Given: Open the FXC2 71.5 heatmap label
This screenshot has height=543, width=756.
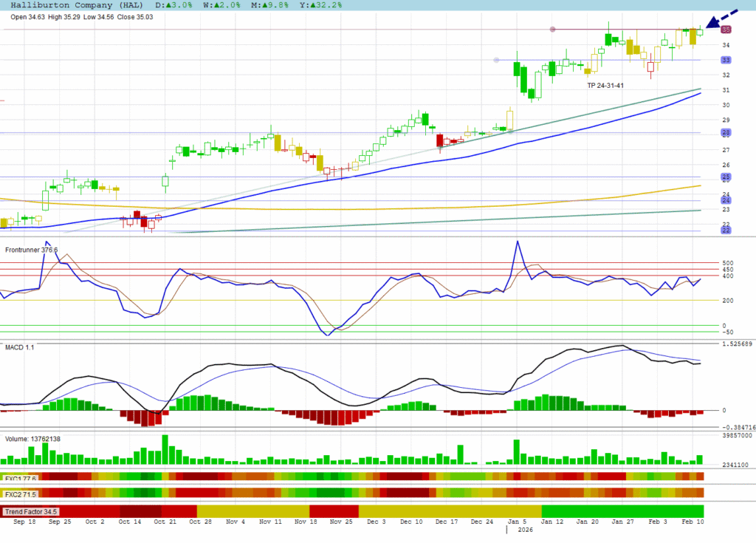Looking at the screenshot, I should (x=21, y=494).
